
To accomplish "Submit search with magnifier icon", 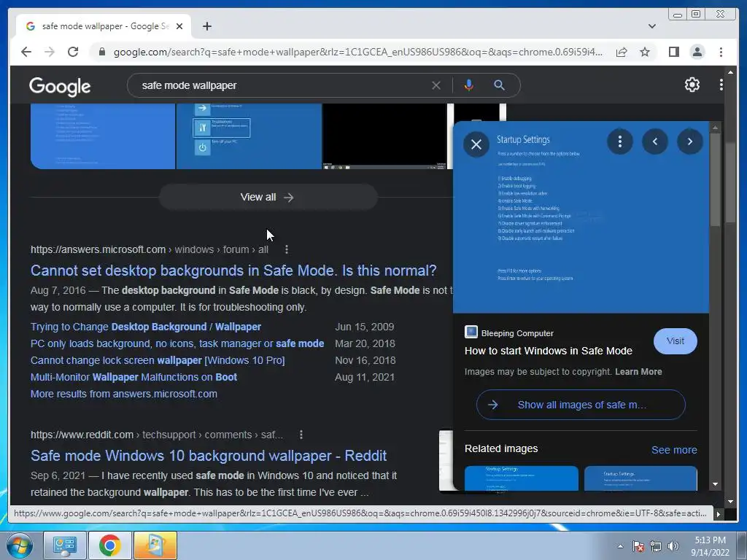I will point(499,85).
